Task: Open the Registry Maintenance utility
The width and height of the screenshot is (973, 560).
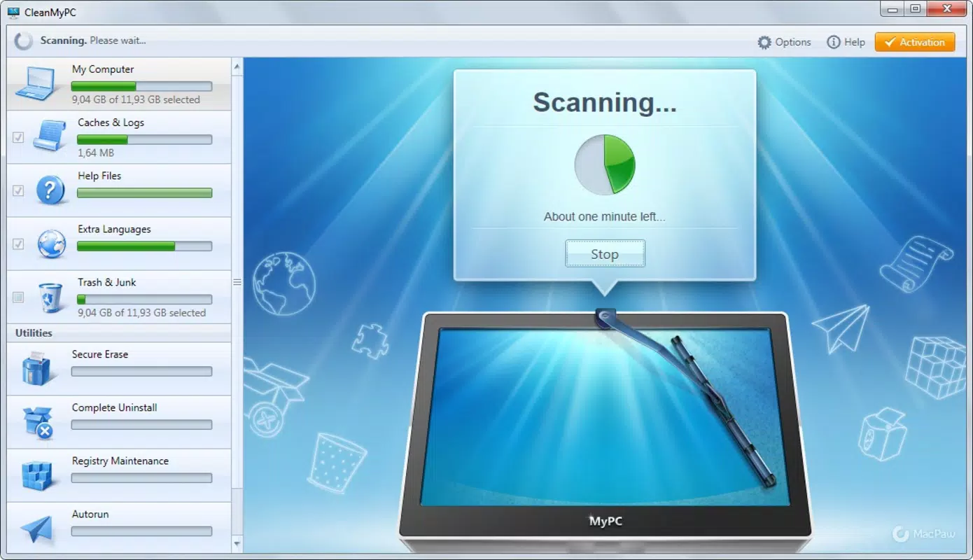Action: [119, 475]
